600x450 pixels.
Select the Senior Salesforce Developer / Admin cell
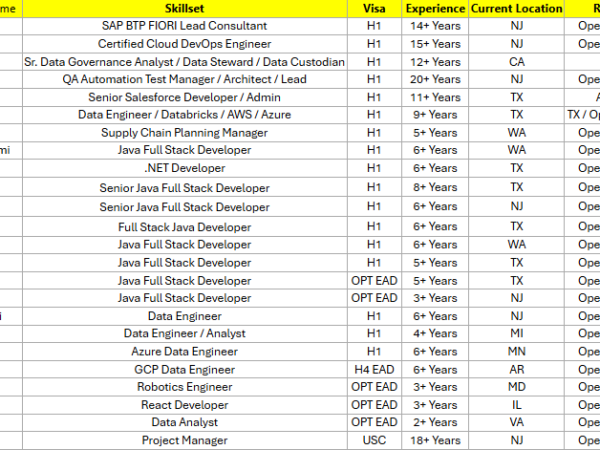click(184, 98)
